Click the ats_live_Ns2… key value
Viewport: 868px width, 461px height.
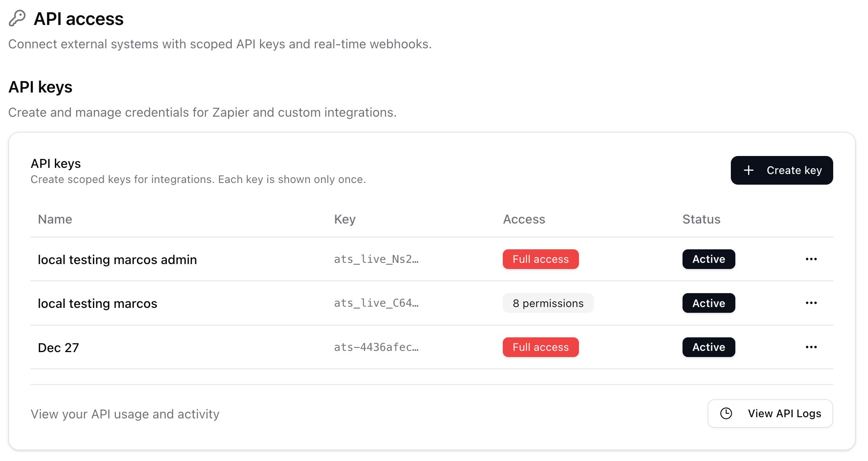pyautogui.click(x=376, y=259)
